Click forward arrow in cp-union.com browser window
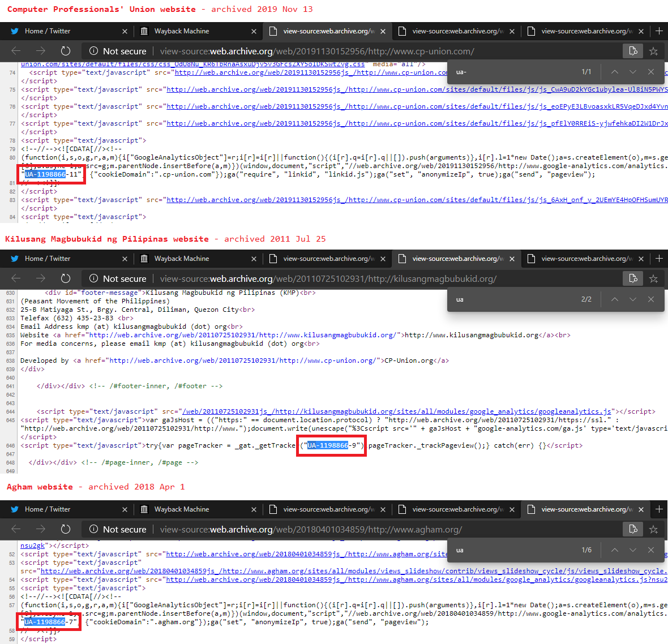The width and height of the screenshot is (668, 644). tap(40, 51)
